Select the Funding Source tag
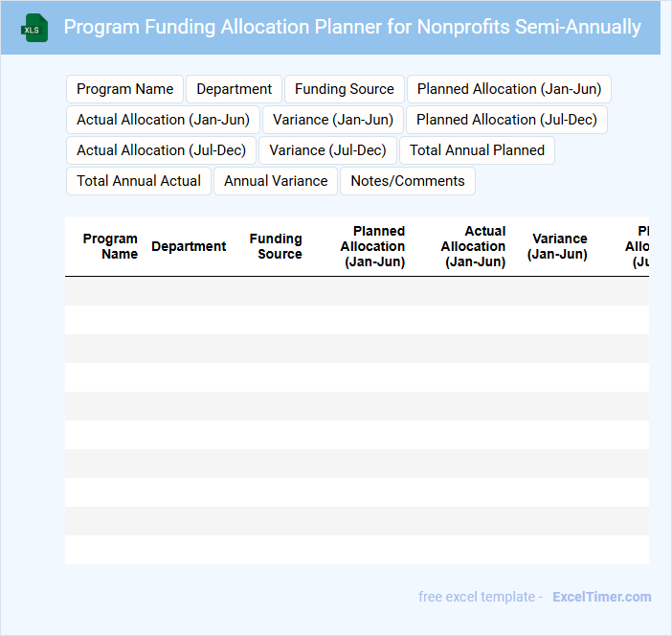The image size is (672, 636). 345,89
